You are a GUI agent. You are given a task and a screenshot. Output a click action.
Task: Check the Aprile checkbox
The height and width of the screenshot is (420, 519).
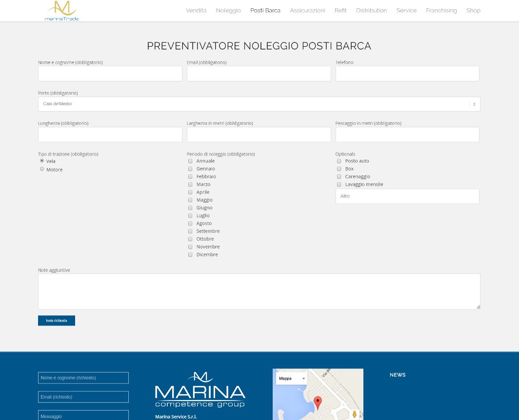(x=190, y=192)
